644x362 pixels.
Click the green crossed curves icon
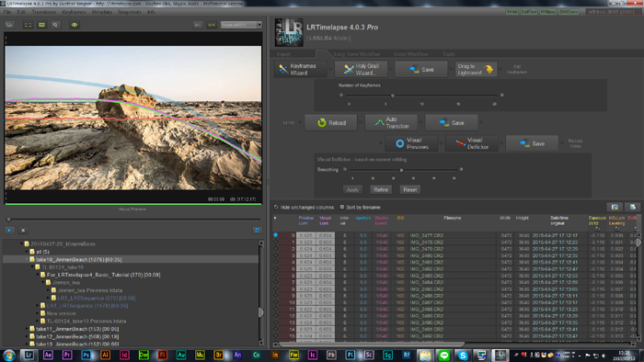pos(212,25)
